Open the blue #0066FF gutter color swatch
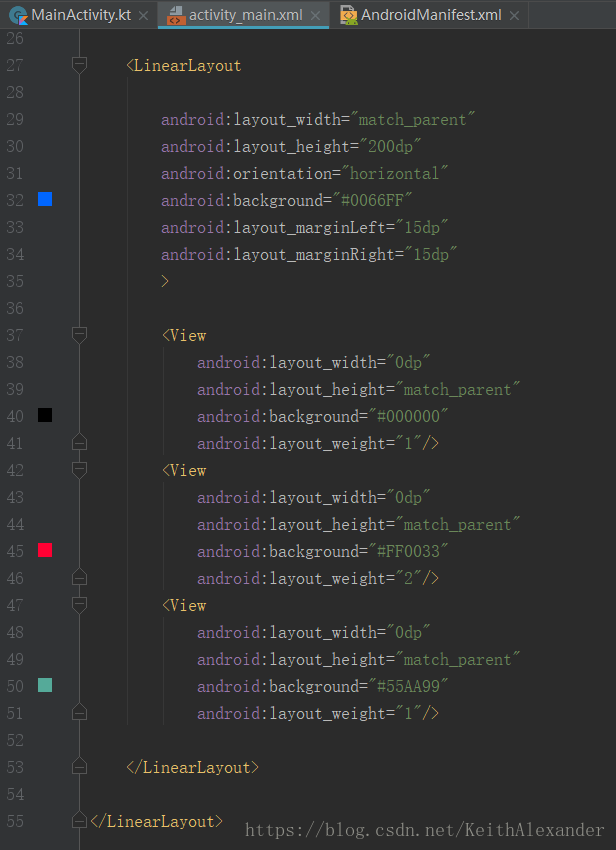This screenshot has width=616, height=850. pyautogui.click(x=45, y=199)
